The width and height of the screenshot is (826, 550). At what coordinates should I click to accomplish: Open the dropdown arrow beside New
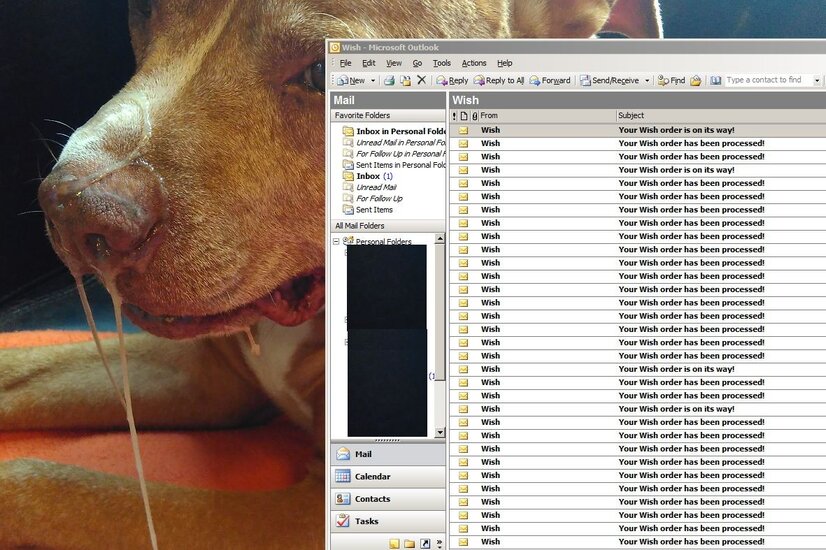pyautogui.click(x=373, y=81)
